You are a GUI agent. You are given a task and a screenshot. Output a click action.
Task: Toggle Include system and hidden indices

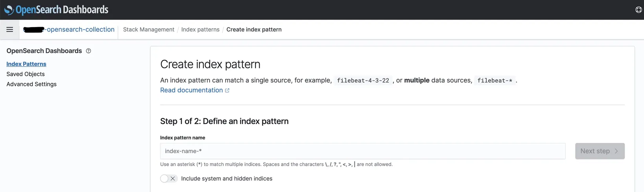[169, 179]
